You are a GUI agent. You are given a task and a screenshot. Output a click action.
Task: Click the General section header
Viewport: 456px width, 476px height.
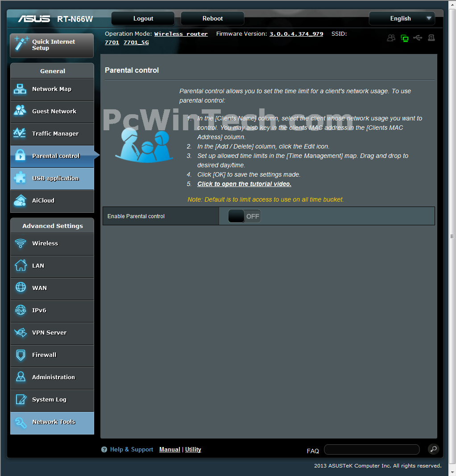pyautogui.click(x=52, y=71)
